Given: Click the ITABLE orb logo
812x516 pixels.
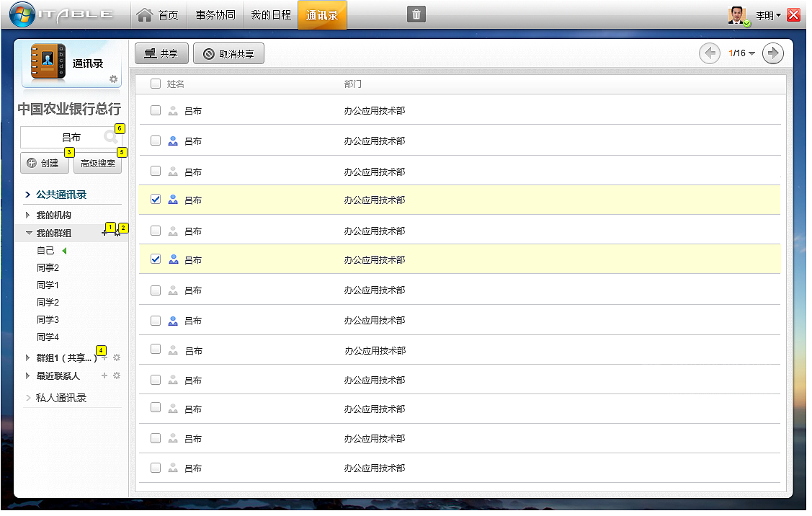Looking at the screenshot, I should (22, 14).
